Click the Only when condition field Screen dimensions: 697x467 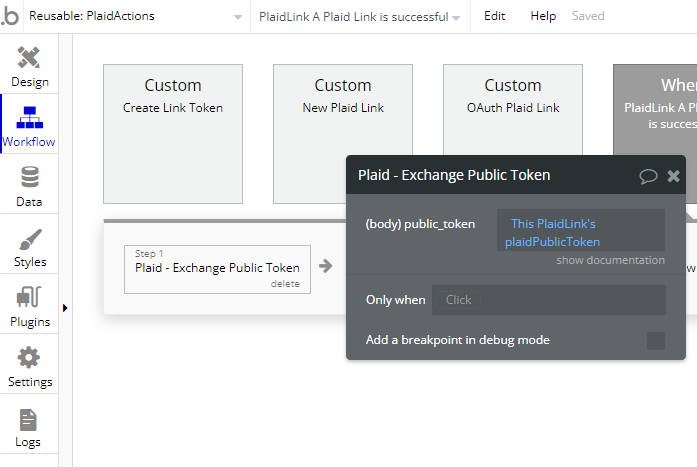pos(549,300)
